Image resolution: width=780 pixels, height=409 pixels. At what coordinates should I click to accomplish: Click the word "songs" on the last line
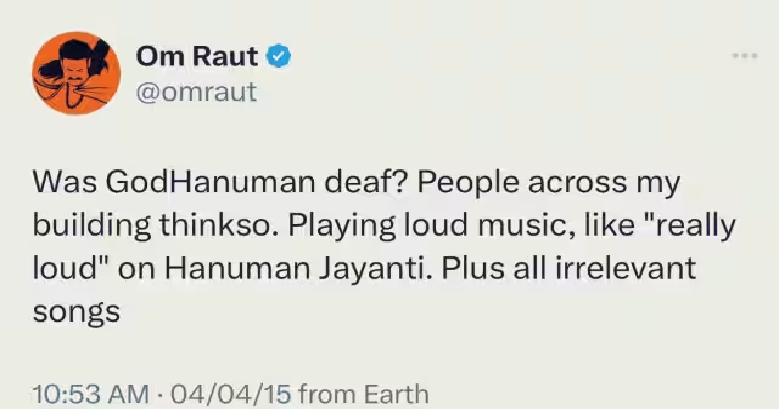pyautogui.click(x=77, y=313)
